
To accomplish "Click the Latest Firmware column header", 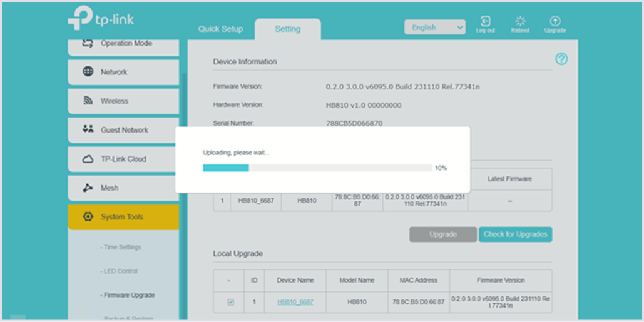I will pos(509,179).
